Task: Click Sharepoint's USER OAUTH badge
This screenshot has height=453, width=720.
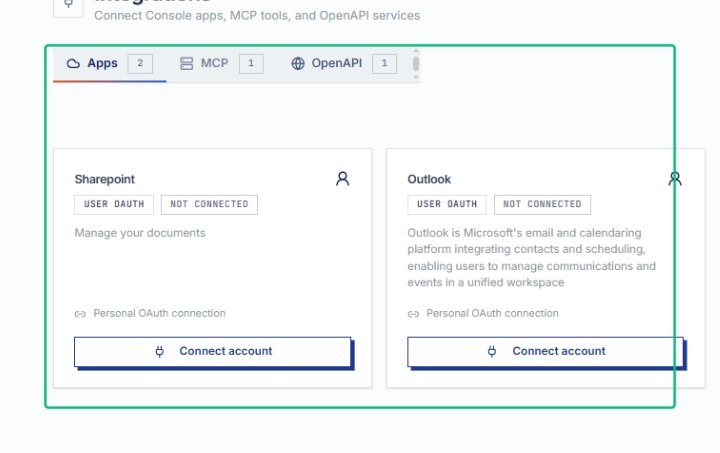Action: [x=114, y=204]
